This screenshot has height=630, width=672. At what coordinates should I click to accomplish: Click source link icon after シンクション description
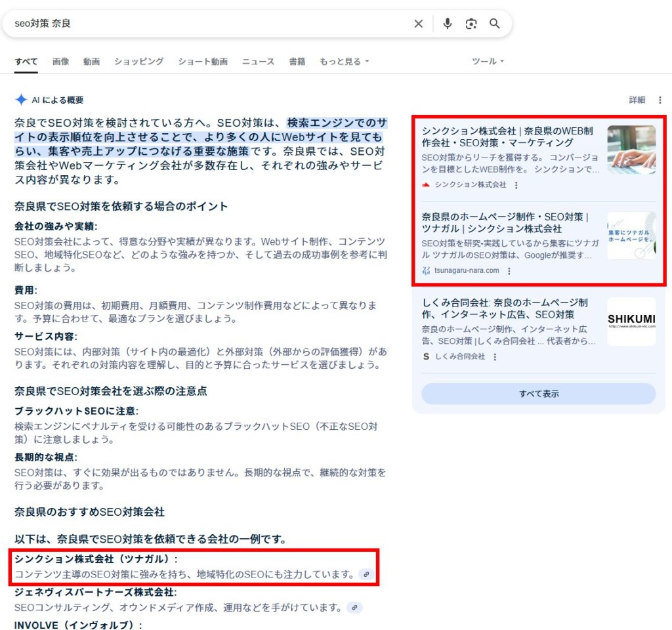(x=366, y=574)
